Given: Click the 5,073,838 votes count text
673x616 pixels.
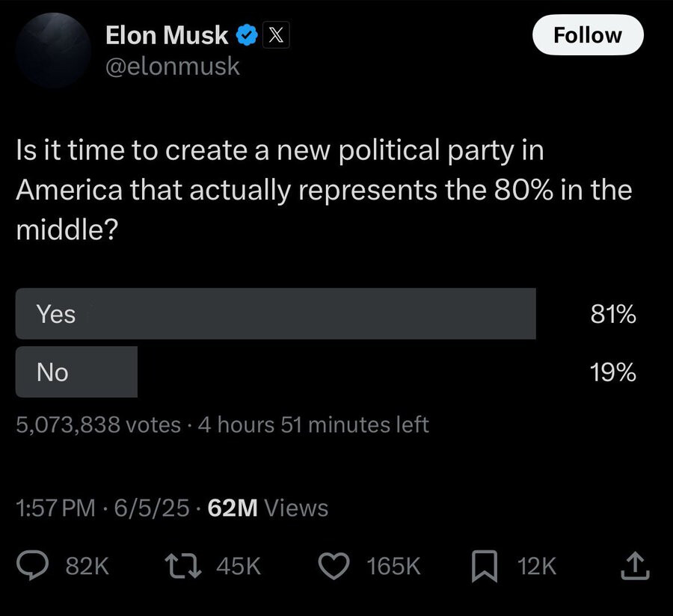Looking at the screenshot, I should click(98, 425).
